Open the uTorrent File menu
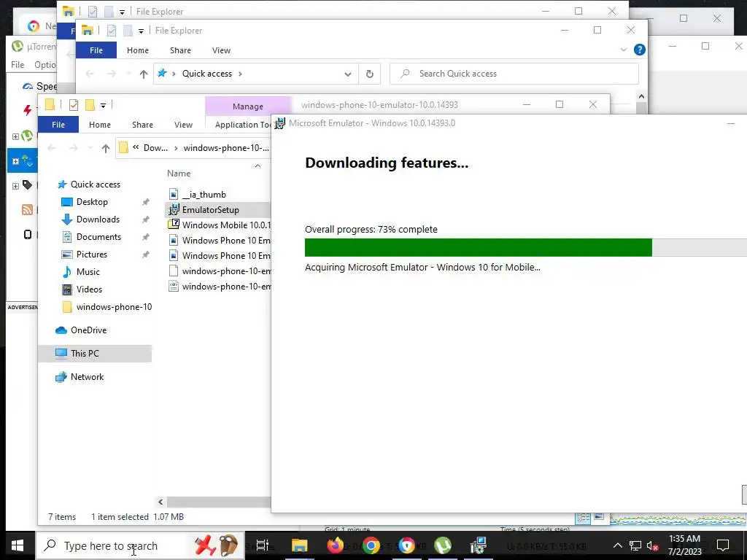 (x=18, y=65)
